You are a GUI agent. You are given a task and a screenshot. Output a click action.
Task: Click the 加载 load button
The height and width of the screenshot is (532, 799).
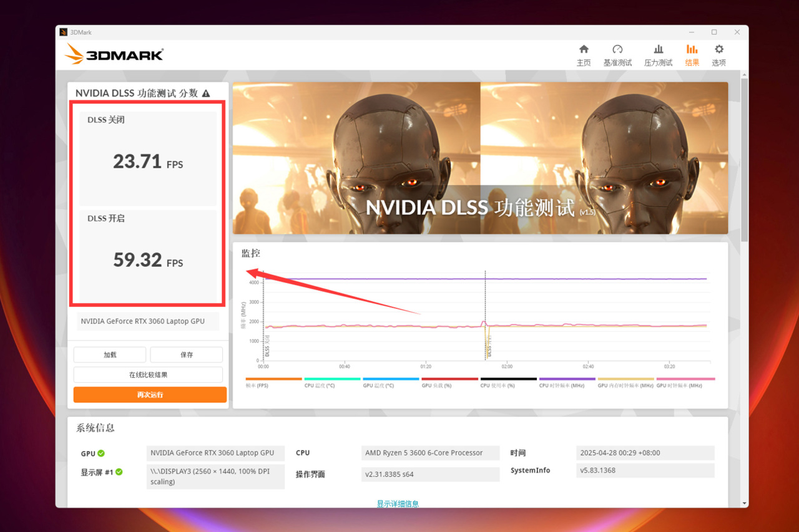click(110, 355)
